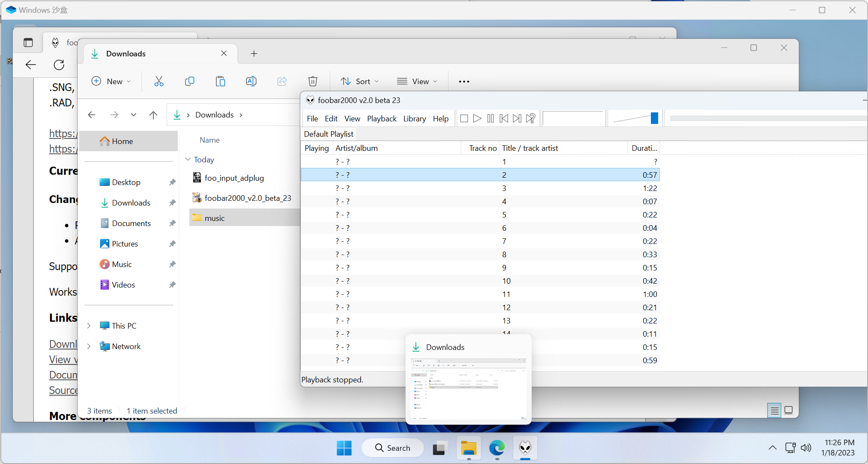Collapse the Today group in file list
This screenshot has height=464, width=868.
(x=188, y=159)
